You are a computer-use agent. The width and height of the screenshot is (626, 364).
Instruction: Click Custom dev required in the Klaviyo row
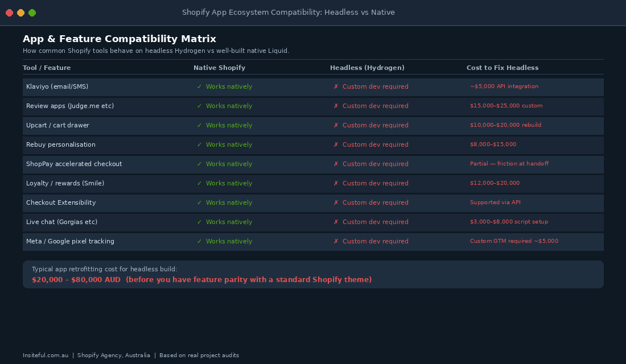375,86
